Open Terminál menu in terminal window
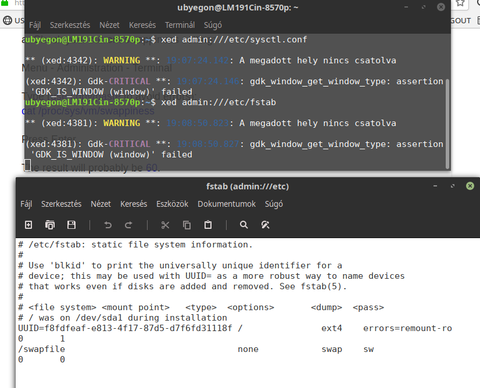Image resolution: width=480 pixels, height=388 pixels. pos(180,25)
